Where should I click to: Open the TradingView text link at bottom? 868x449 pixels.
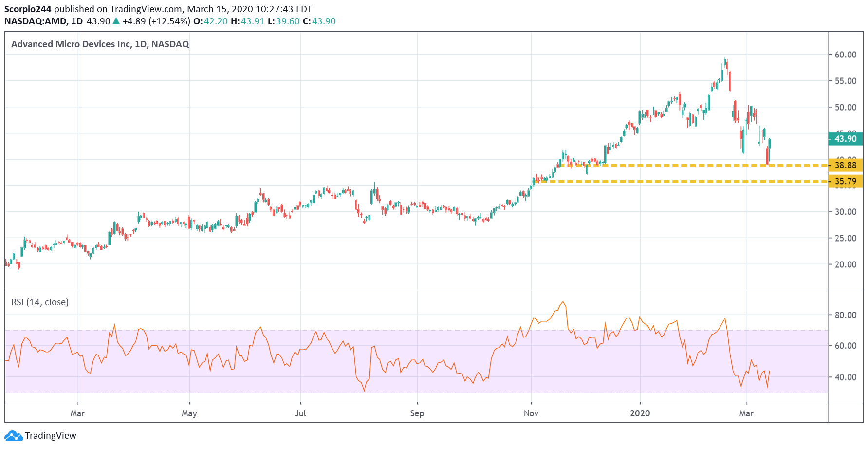[51, 436]
